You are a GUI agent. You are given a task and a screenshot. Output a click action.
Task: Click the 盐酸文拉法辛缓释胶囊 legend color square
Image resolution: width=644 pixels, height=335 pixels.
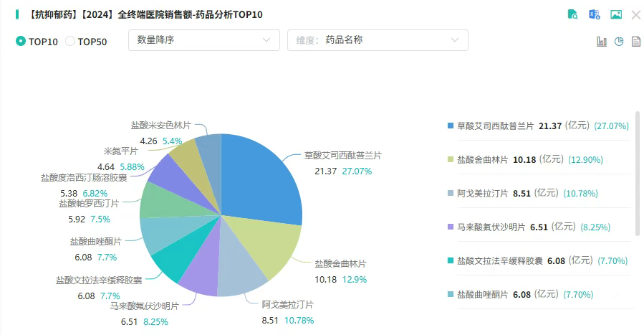coord(451,260)
